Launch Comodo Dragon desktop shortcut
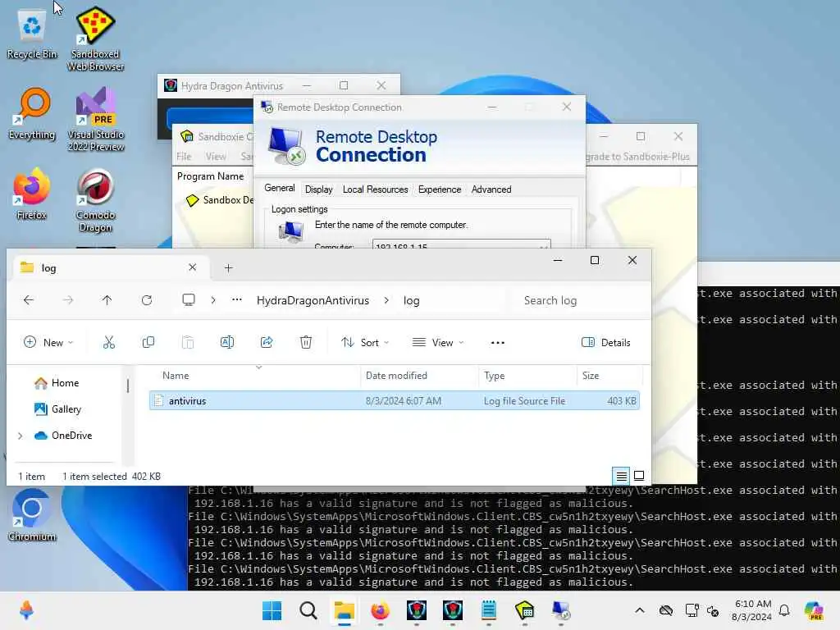Screen dimensions: 840x630 95,200
